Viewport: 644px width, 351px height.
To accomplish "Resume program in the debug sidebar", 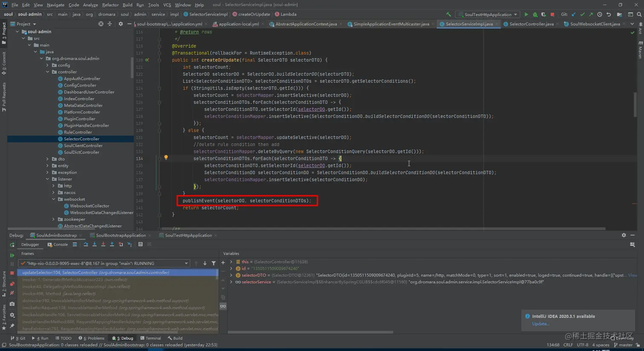I will click(x=12, y=255).
